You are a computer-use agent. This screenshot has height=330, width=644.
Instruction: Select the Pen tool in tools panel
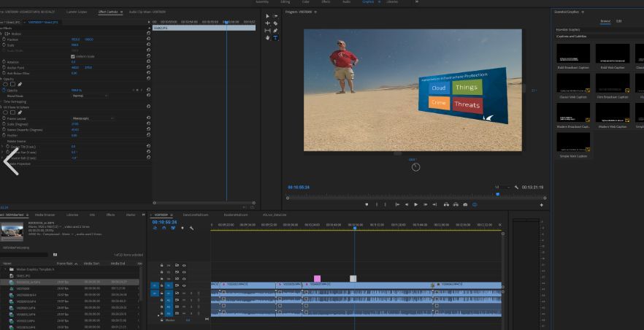tap(275, 31)
